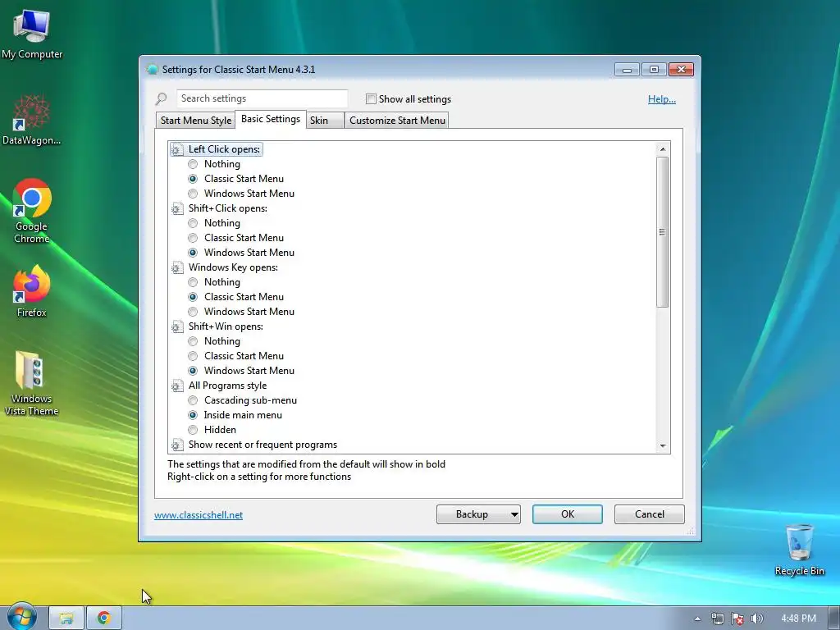This screenshot has height=630, width=840.
Task: Choose Hidden for All Programs style
Action: coord(193,430)
